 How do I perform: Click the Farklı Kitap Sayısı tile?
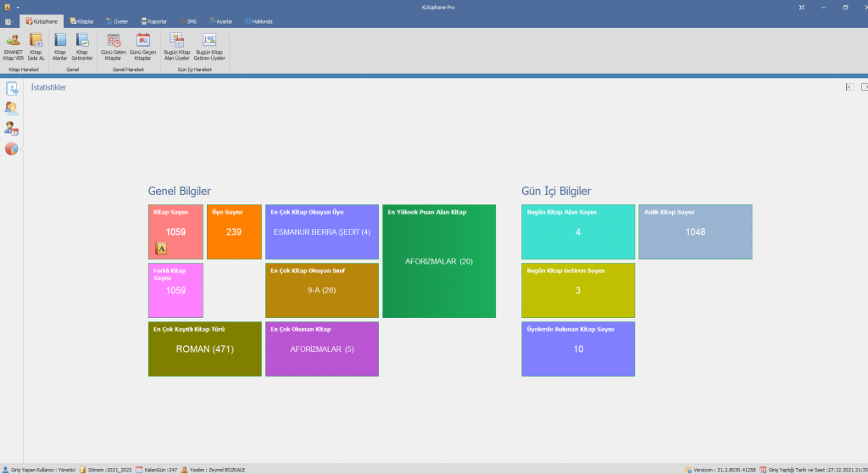(x=175, y=291)
